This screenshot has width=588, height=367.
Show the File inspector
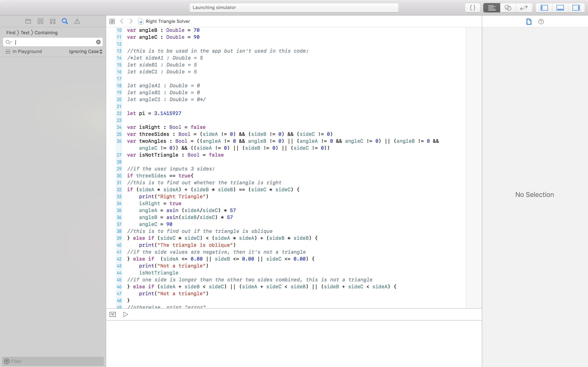(529, 22)
